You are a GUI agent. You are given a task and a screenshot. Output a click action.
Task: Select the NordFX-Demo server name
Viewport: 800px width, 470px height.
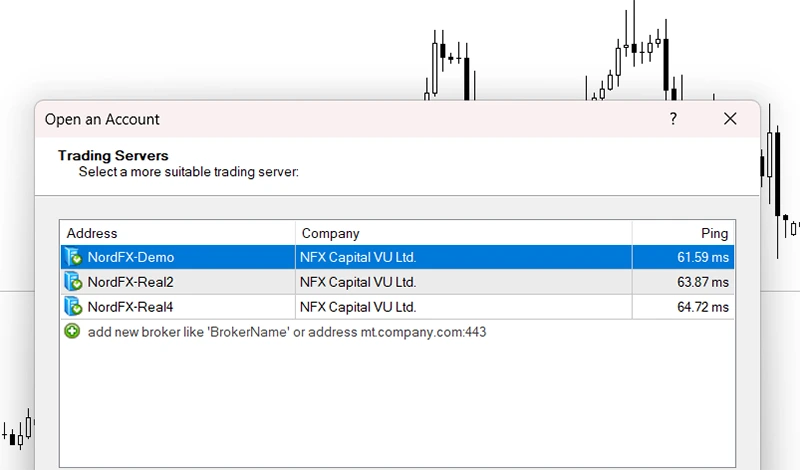tap(130, 257)
